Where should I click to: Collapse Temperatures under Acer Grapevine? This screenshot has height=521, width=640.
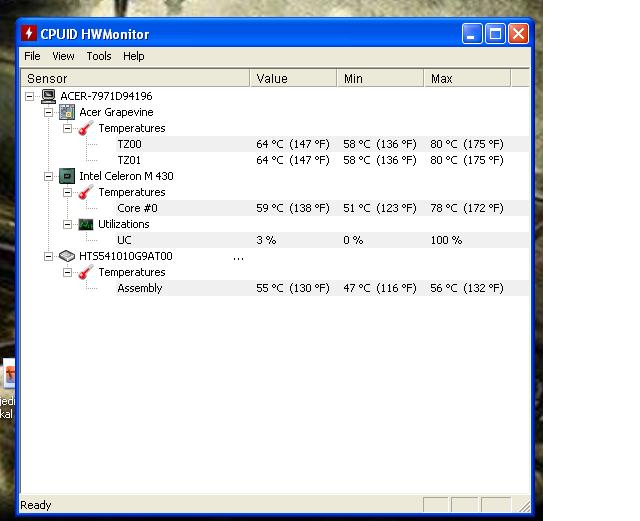[68, 129]
